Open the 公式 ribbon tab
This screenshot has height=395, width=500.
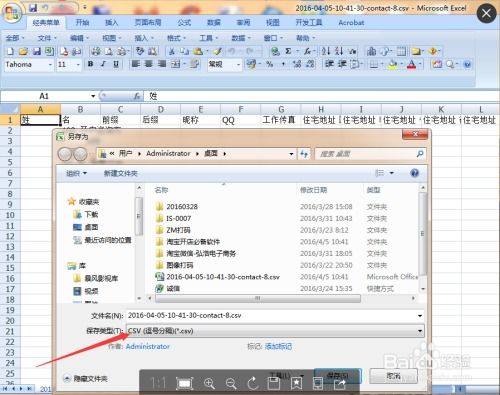pos(184,23)
